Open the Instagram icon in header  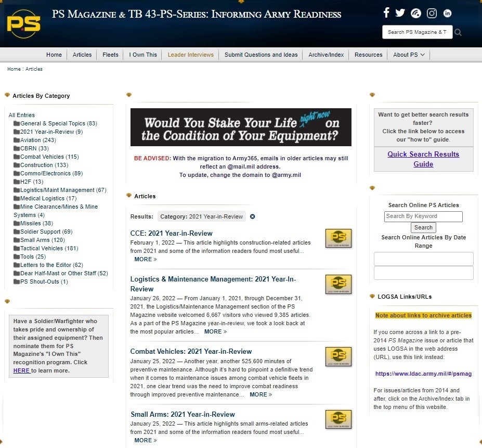(x=432, y=13)
